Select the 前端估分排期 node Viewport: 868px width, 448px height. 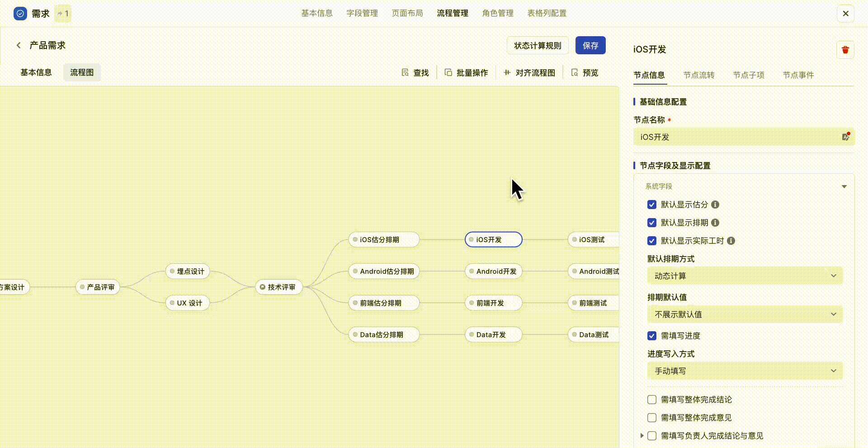click(x=384, y=303)
